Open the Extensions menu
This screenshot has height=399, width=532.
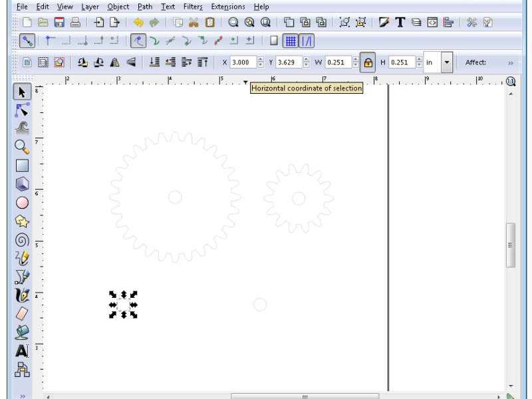click(x=228, y=7)
